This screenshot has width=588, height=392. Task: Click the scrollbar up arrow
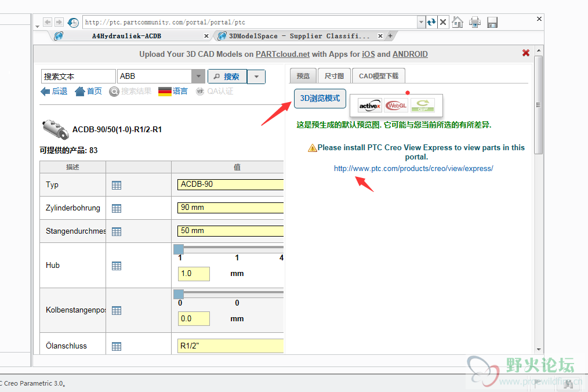(x=539, y=50)
